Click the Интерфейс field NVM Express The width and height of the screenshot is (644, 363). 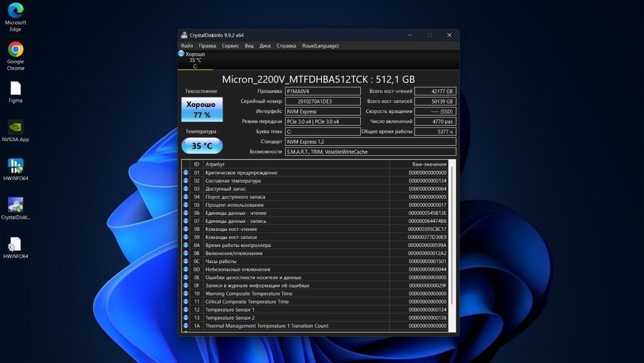point(323,112)
